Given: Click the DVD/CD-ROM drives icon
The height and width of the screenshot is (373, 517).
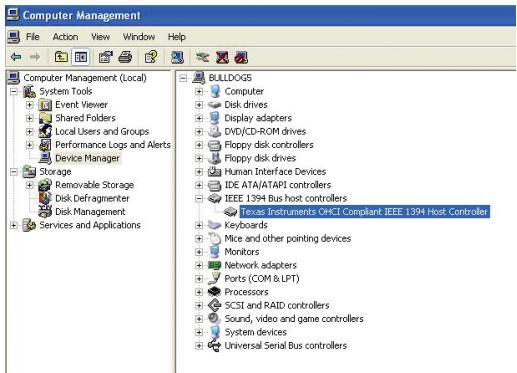Looking at the screenshot, I should point(214,131).
